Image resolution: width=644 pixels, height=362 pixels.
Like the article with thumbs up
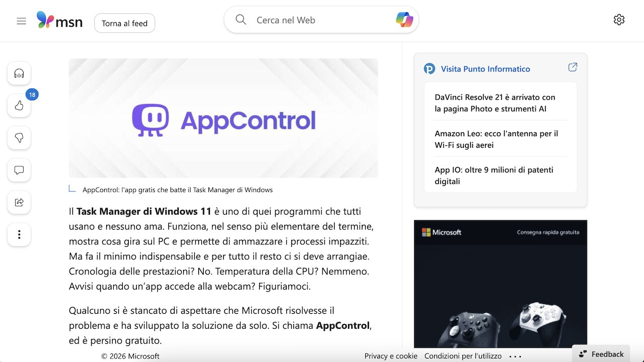19,106
